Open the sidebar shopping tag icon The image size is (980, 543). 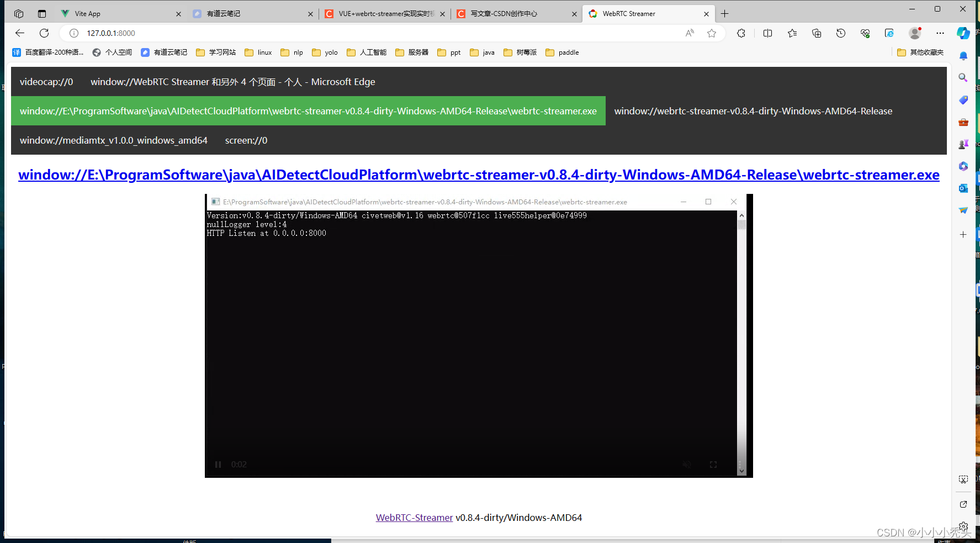click(963, 100)
